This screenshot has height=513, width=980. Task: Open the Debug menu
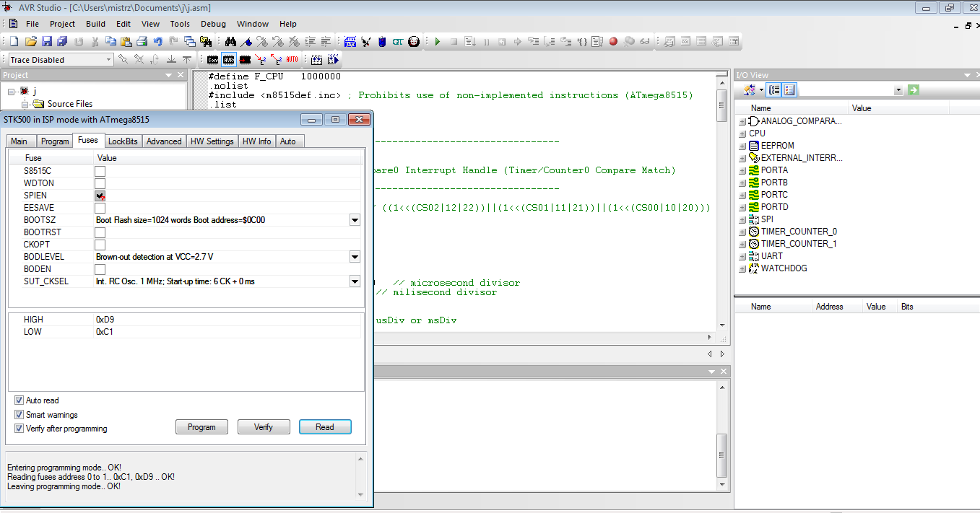[x=213, y=24]
